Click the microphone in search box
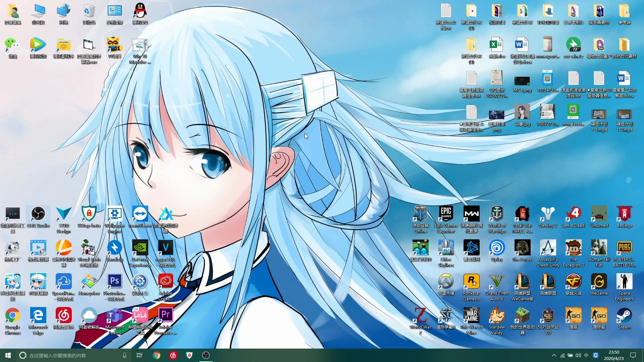This screenshot has height=362, width=644. [x=124, y=355]
